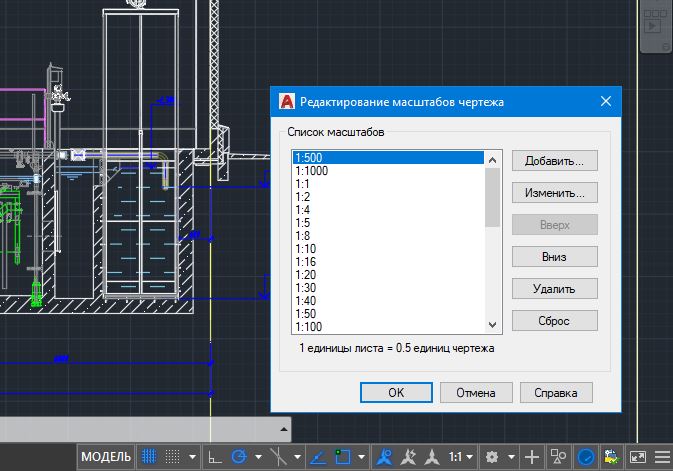Screen dimensions: 673x471
Task: Select scale 1:500 in list
Action: 388,158
